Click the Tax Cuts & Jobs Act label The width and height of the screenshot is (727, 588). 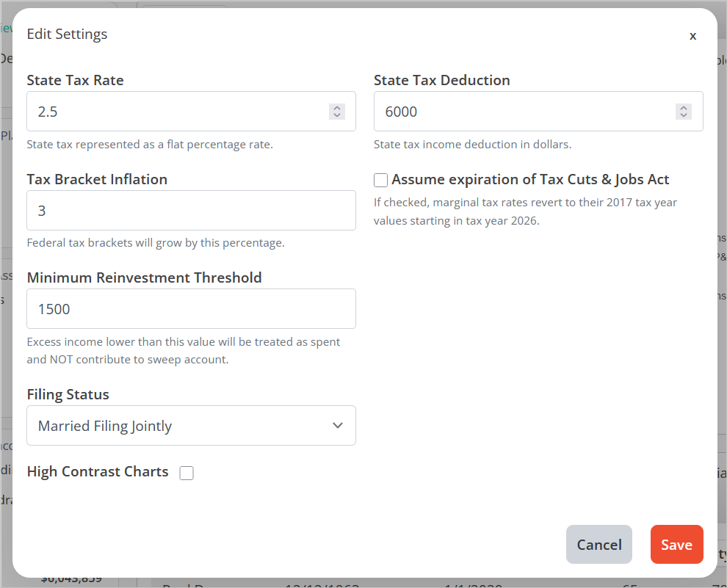coord(530,180)
